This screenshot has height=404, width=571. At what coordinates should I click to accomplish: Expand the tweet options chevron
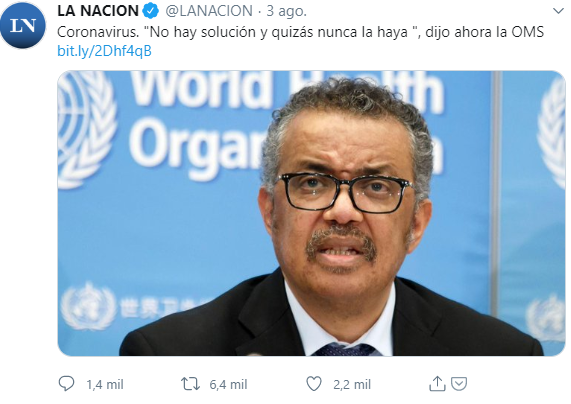558,11
